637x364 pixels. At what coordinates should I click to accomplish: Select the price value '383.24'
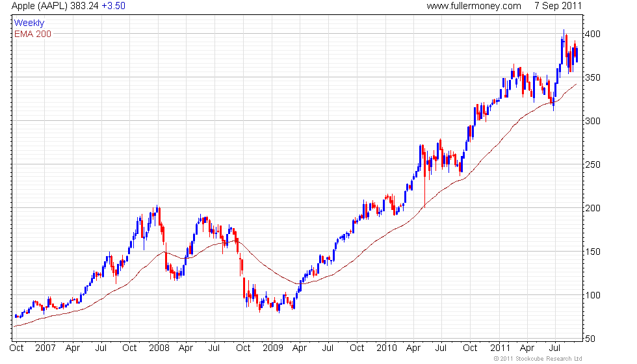(84, 6)
